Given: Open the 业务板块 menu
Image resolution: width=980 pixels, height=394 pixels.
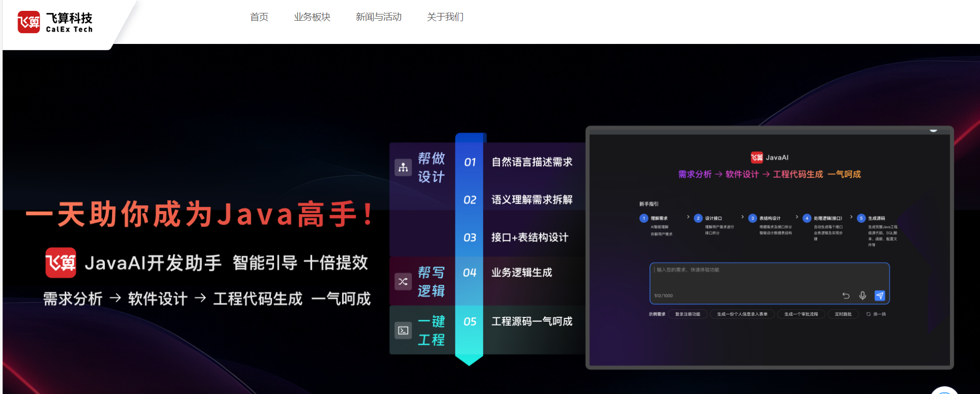Looking at the screenshot, I should coord(312,17).
